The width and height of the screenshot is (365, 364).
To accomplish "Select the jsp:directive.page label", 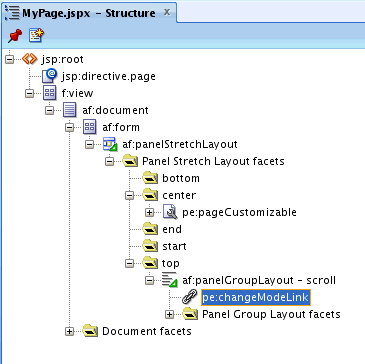I will point(108,77).
